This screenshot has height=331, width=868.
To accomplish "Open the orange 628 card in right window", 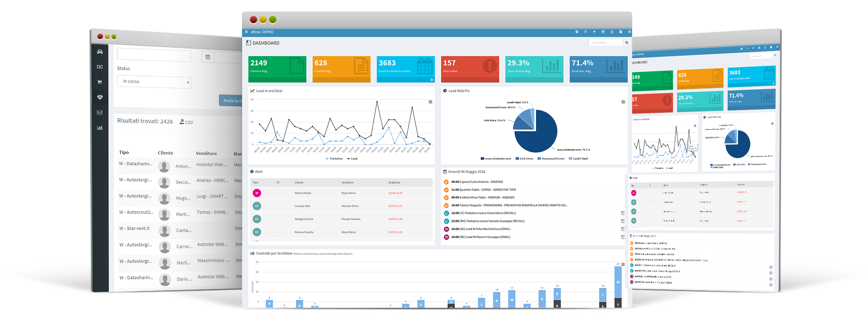I will click(700, 79).
